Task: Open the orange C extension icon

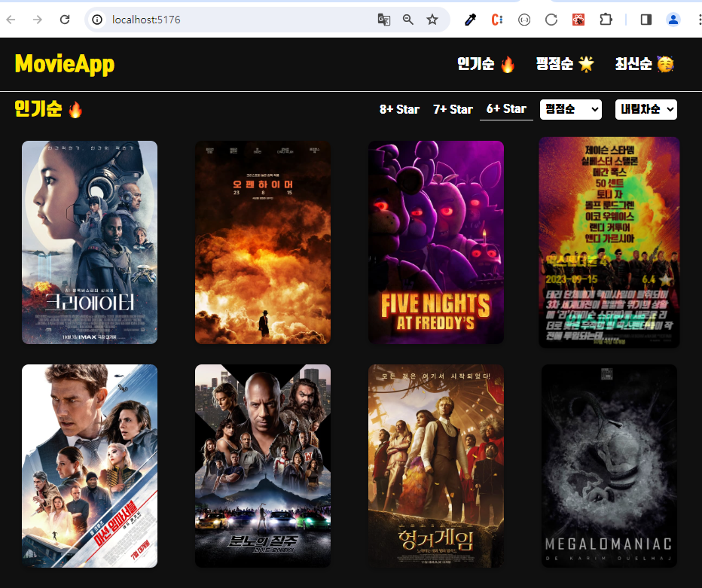Action: coord(497,20)
